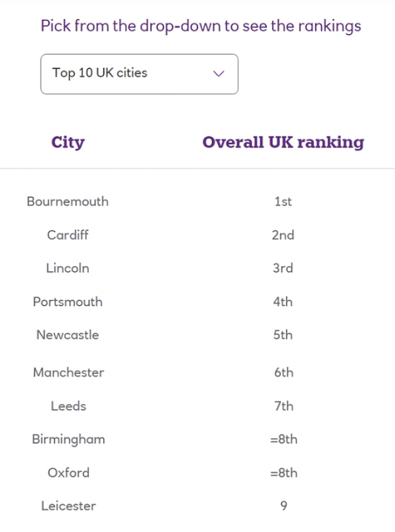
Task: Select the Bournemouth city row
Action: 68,201
